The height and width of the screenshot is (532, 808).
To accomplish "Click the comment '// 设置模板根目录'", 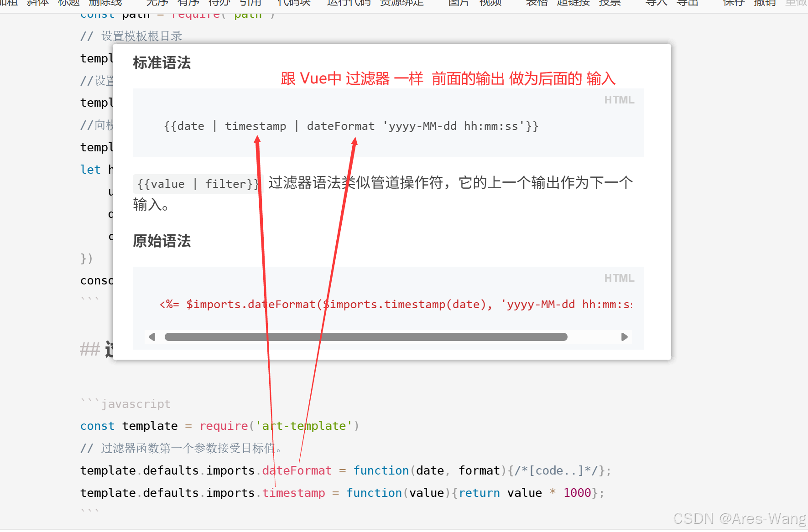I will tap(131, 36).
